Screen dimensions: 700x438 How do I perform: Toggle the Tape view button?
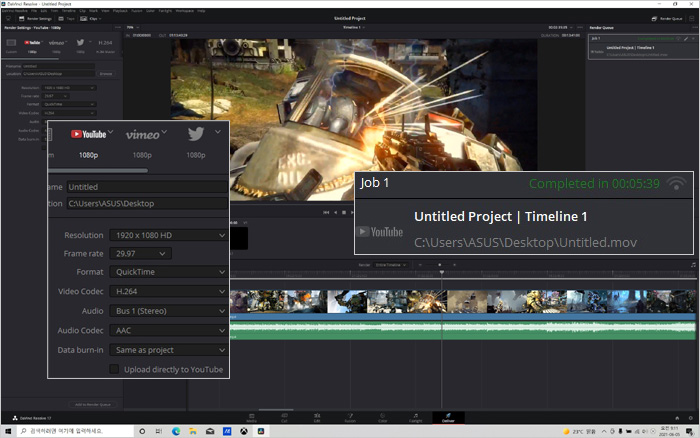67,19
